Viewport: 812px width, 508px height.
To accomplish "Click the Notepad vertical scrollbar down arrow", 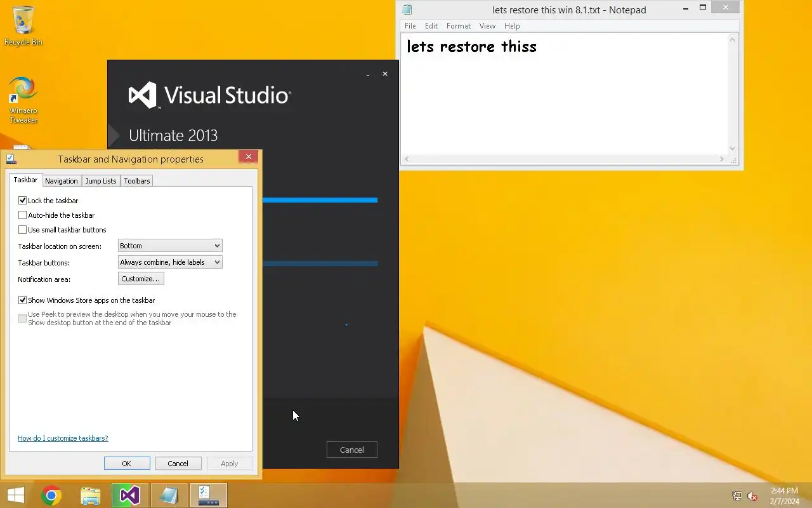I will point(733,148).
